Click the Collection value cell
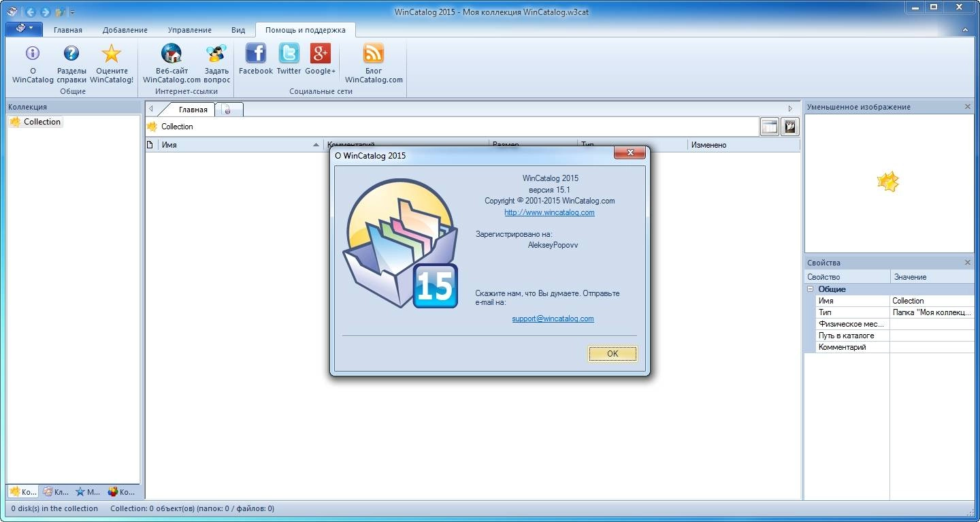 (932, 301)
